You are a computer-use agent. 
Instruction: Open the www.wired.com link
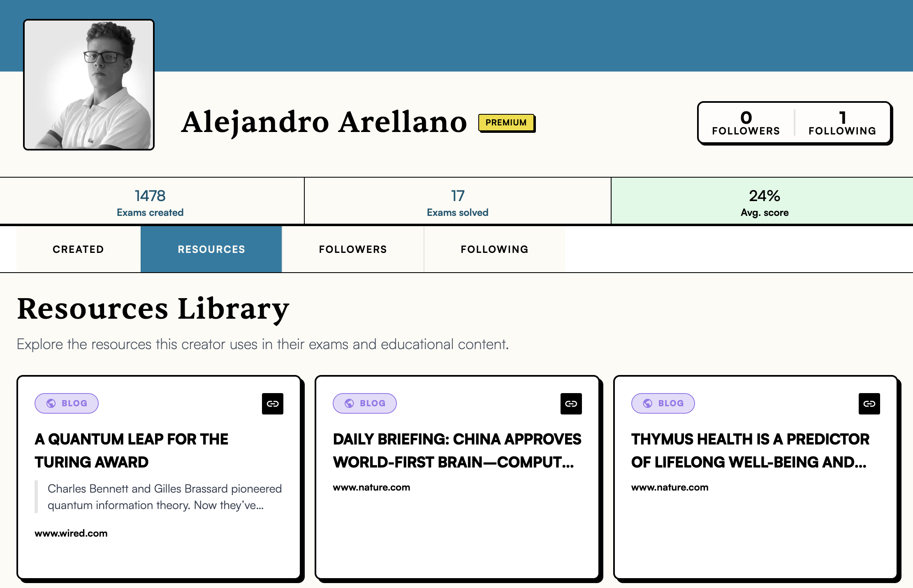(71, 533)
